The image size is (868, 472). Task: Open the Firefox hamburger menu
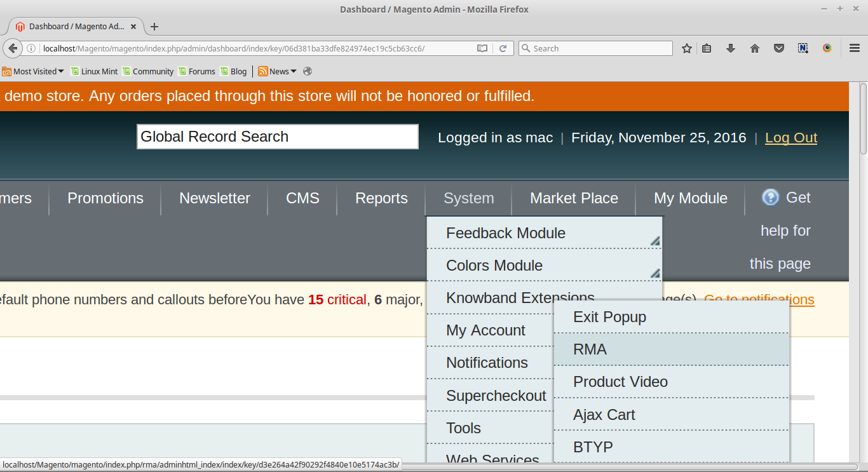pyautogui.click(x=855, y=48)
